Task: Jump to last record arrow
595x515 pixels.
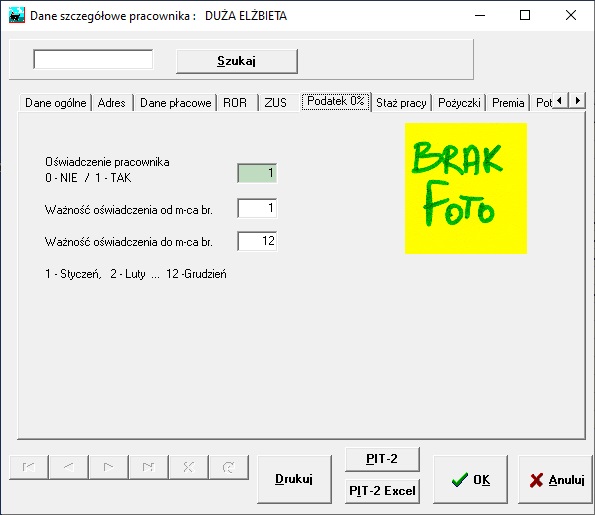Action: coord(148,467)
